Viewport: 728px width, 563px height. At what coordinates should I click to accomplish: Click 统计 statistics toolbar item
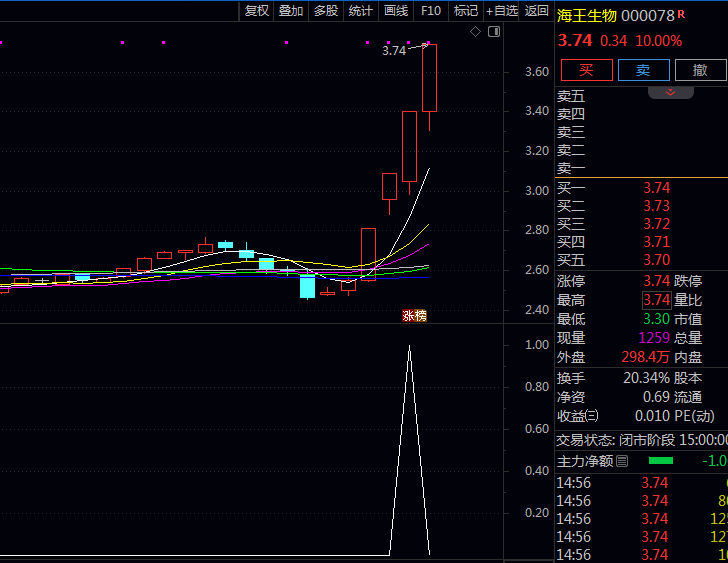[361, 11]
